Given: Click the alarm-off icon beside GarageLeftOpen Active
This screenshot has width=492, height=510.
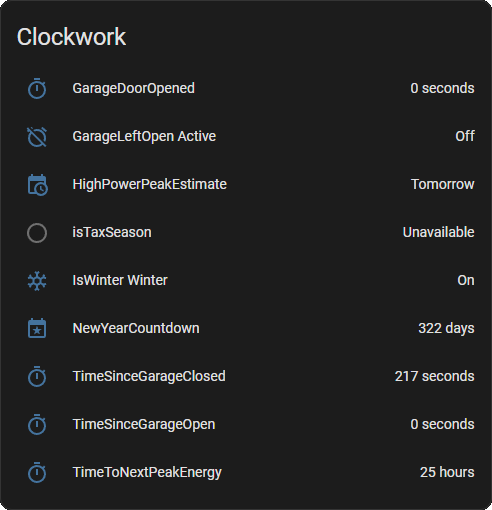Looking at the screenshot, I should click(x=37, y=136).
